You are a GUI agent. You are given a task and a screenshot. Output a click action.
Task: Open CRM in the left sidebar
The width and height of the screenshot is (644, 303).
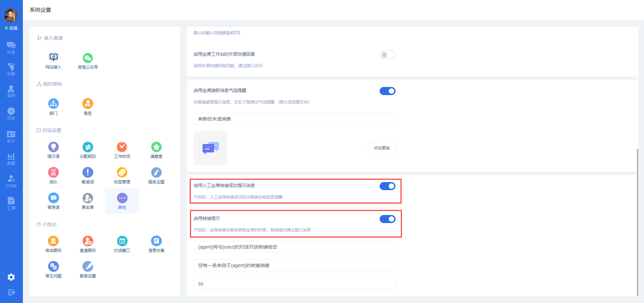coord(11,181)
